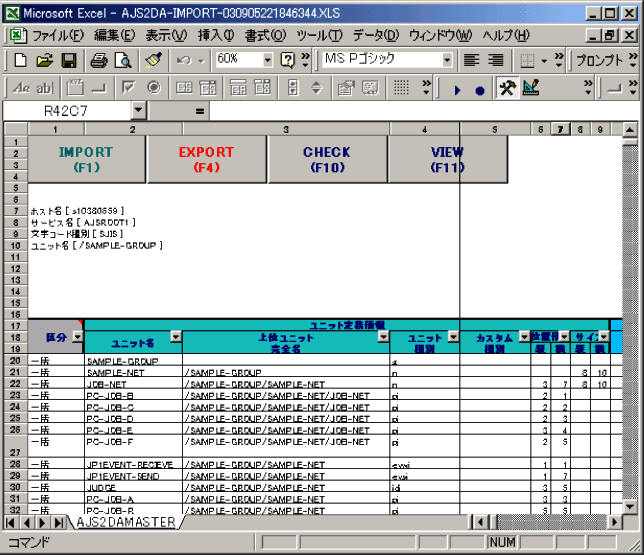Select the checkbox form control tool
Viewport: 644px width, 555px height.
point(130,88)
